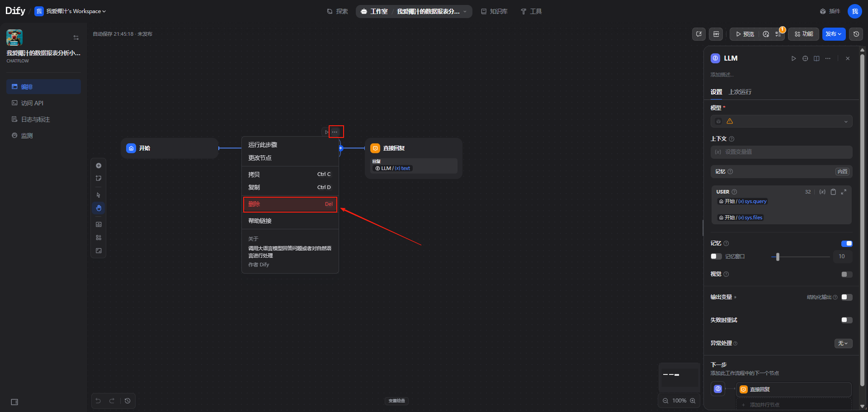Click the undo arrow icon
This screenshot has width=868, height=412.
98,401
